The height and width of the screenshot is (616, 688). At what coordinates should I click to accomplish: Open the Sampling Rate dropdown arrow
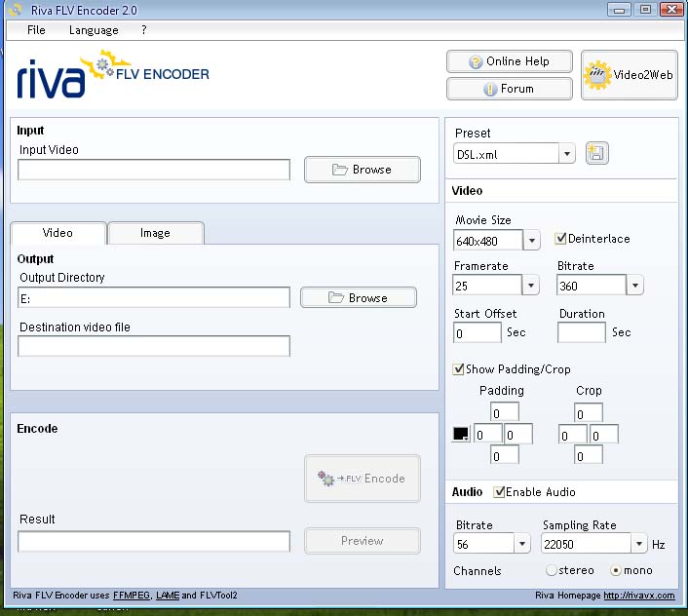tap(639, 544)
